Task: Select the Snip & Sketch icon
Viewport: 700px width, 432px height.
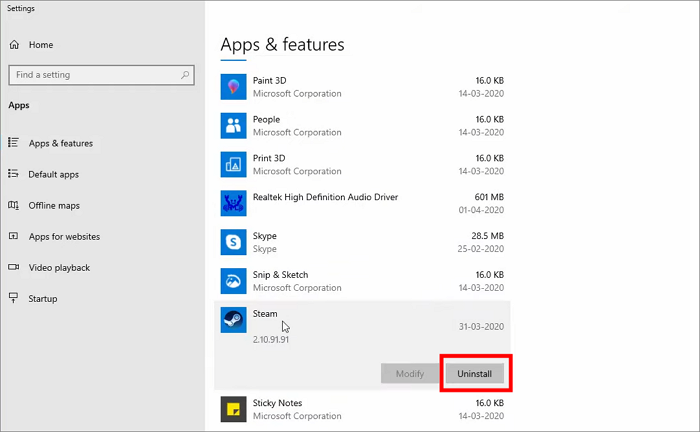Action: 233,280
